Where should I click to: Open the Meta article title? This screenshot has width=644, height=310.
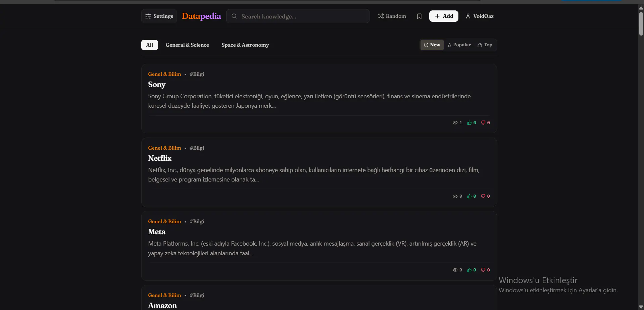click(x=157, y=232)
